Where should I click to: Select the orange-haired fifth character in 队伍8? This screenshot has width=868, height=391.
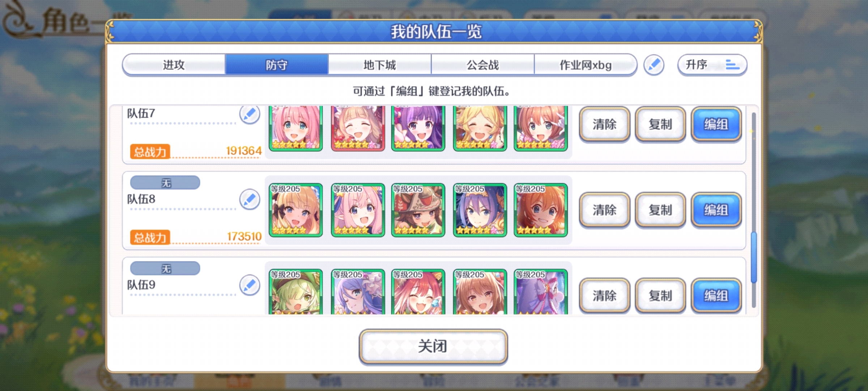[x=540, y=210]
